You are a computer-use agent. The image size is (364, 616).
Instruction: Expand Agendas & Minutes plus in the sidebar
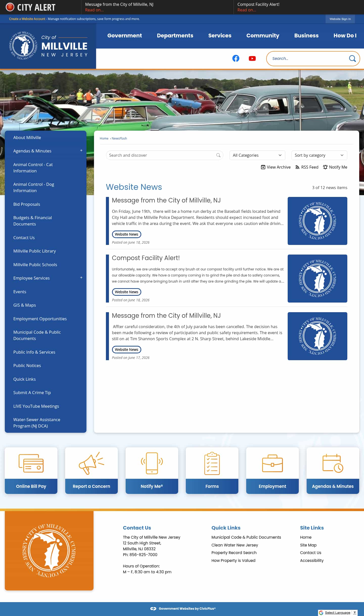click(x=81, y=150)
